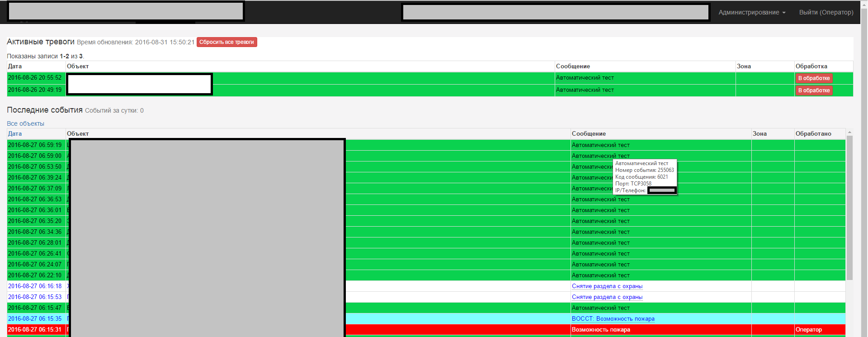Click the Оператор link in the red row
This screenshot has height=337, width=868.
point(808,330)
